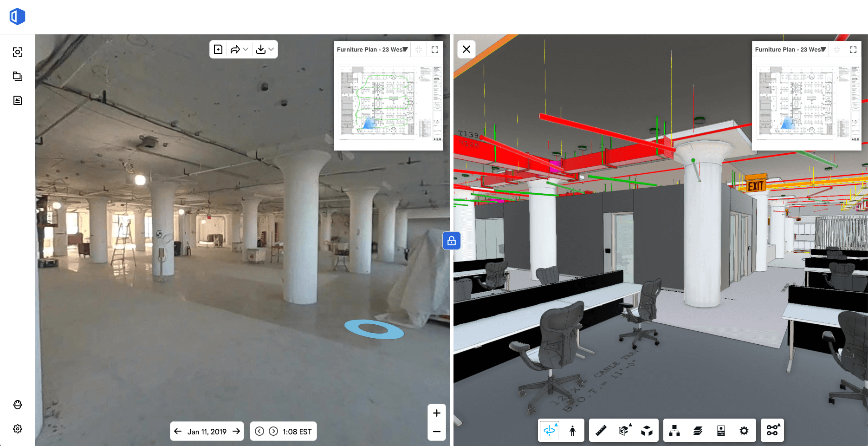Screen dimensions: 868x446
Task: Switch to first-person walk mode
Action: (572, 431)
